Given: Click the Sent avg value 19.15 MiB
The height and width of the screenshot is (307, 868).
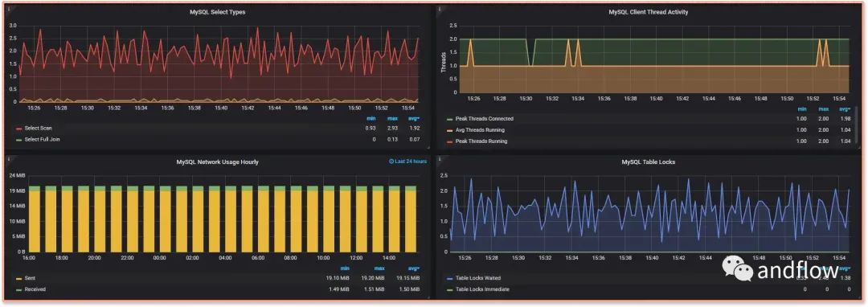Looking at the screenshot, I should (408, 278).
